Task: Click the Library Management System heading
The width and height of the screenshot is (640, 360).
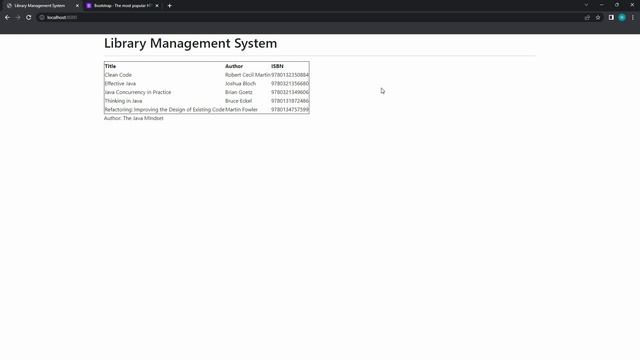Action: coord(191,43)
